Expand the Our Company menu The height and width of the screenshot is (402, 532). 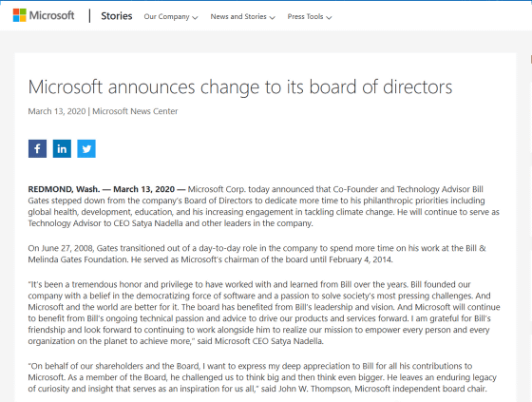(x=171, y=17)
